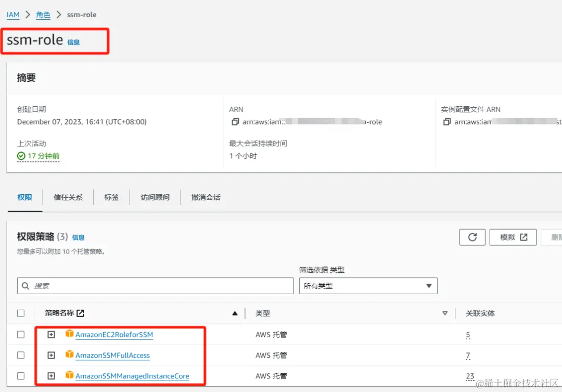This screenshot has height=392, width=562.
Task: Click the green check last activity icon
Action: tap(21, 156)
